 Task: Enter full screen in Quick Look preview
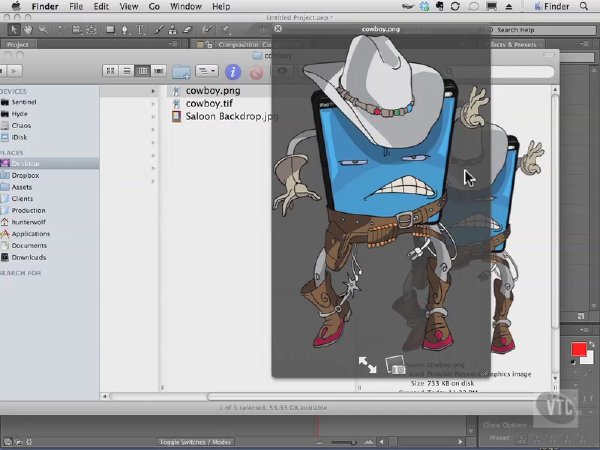point(367,365)
